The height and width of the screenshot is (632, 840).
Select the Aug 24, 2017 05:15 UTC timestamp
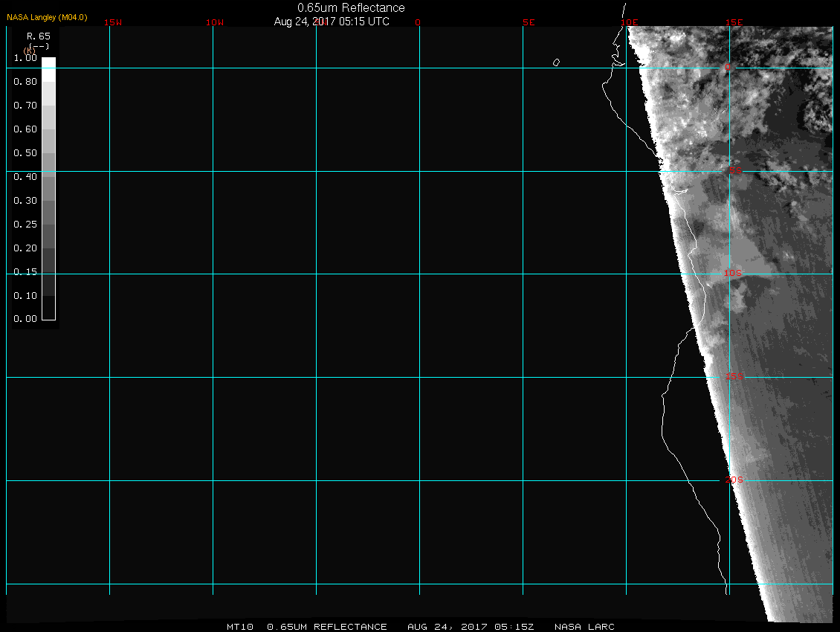tap(332, 22)
